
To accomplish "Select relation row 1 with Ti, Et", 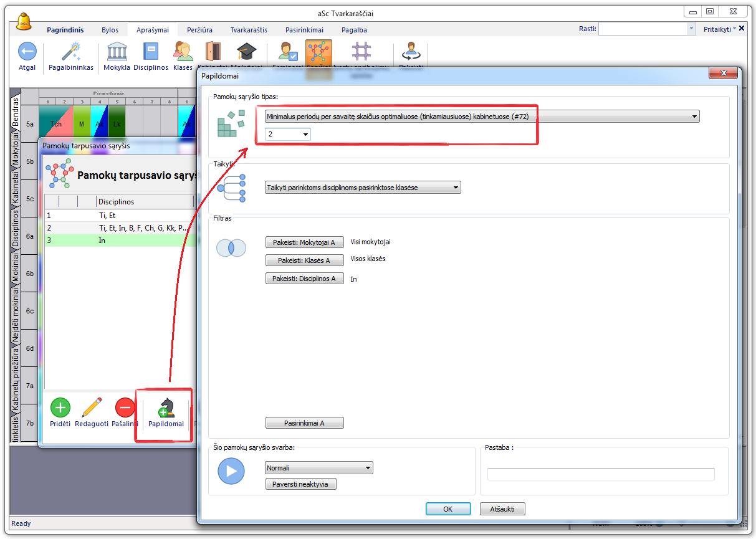I will click(120, 215).
